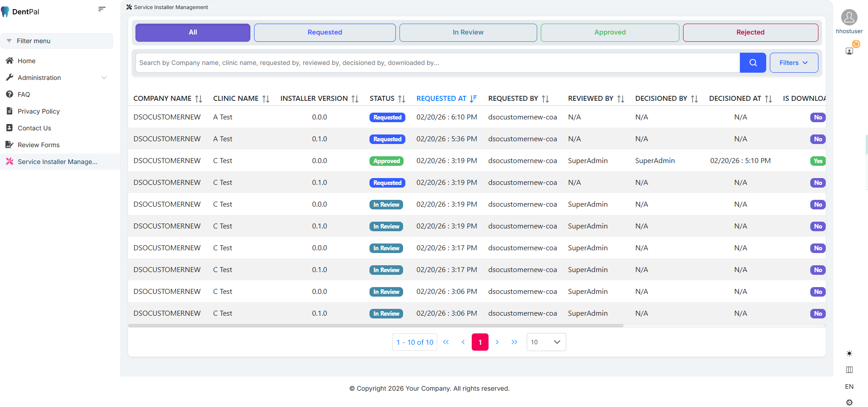Click the notification badge icon under profile

point(849,51)
